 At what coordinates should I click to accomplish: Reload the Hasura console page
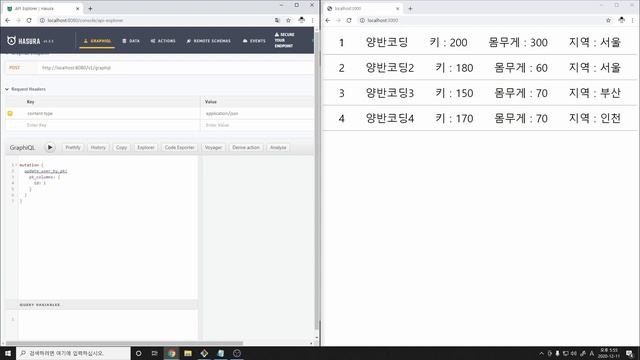[29, 20]
